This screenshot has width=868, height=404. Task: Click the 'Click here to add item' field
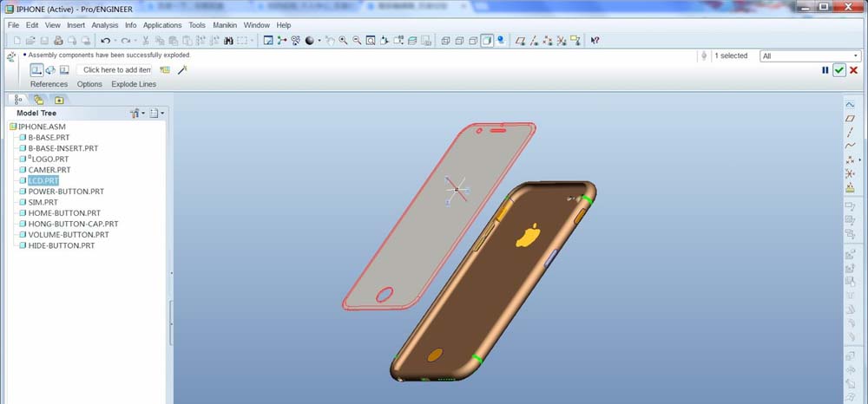(114, 69)
